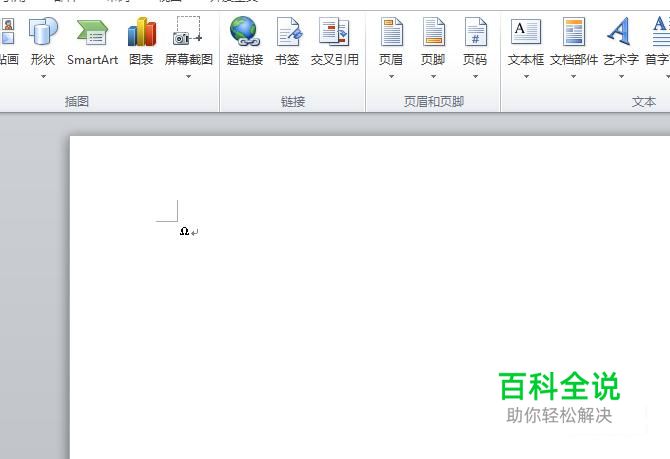Click the 文本 group label
This screenshot has width=670, height=459.
(x=644, y=102)
